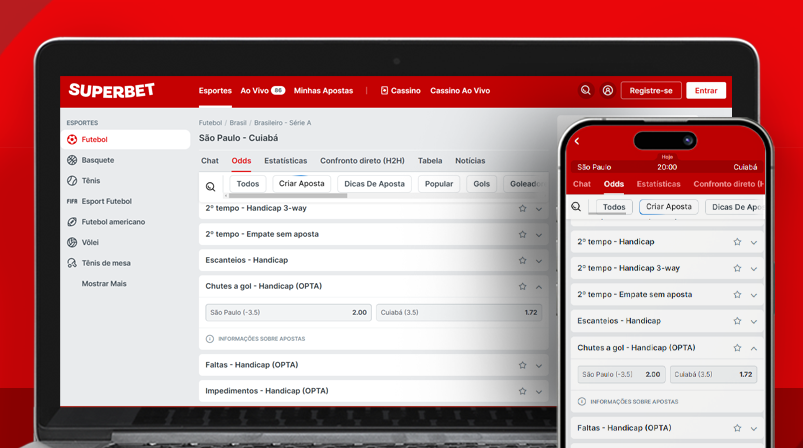803x448 pixels.
Task: Click the search magnifier in the red header
Action: tap(586, 91)
